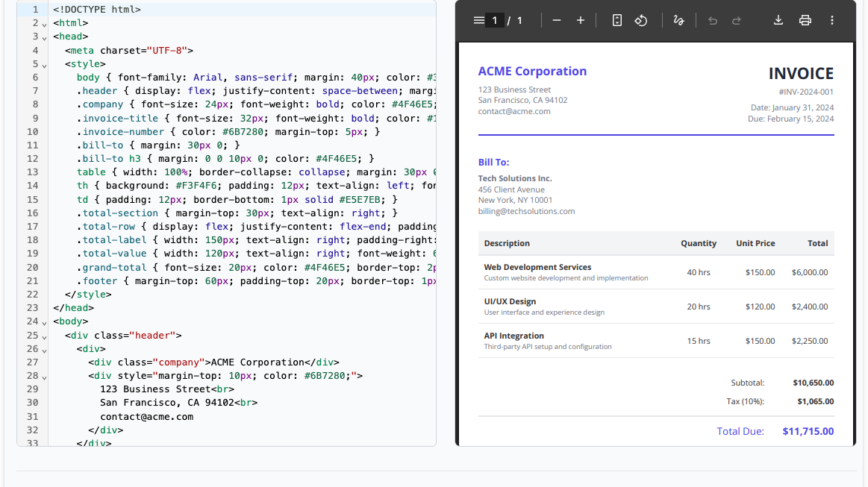868x487 pixels.
Task: Open the PDF viewer more actions menu
Action: [x=832, y=20]
